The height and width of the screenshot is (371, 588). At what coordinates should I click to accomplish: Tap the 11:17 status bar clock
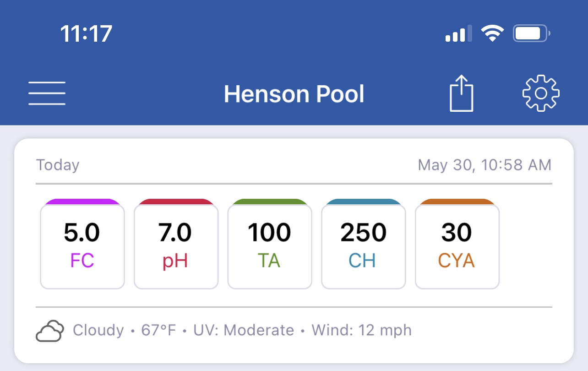coord(86,34)
